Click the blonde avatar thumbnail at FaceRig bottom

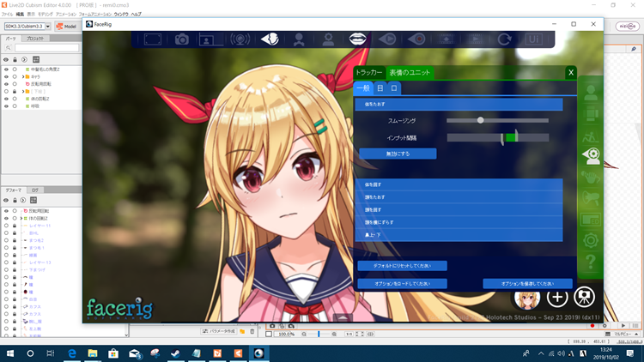point(527,299)
